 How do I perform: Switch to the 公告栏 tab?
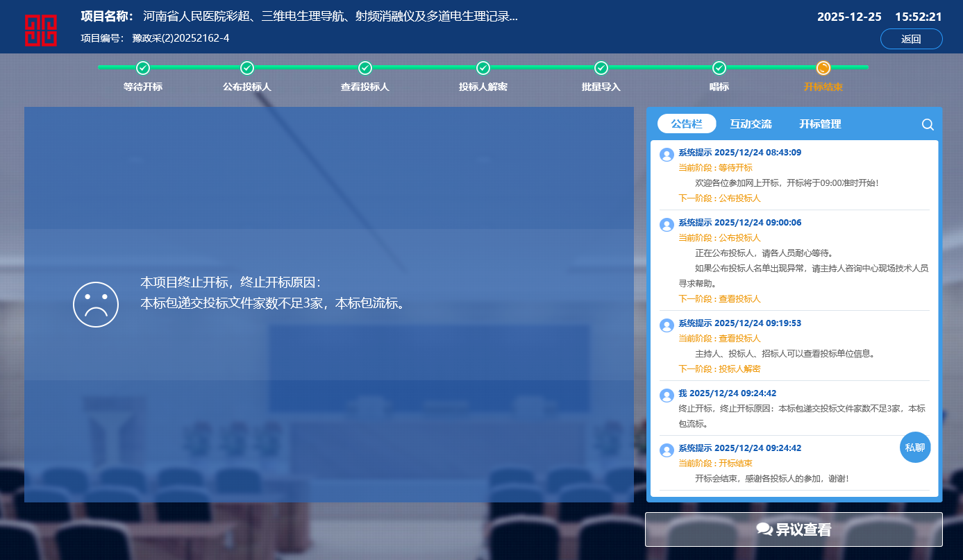click(686, 124)
